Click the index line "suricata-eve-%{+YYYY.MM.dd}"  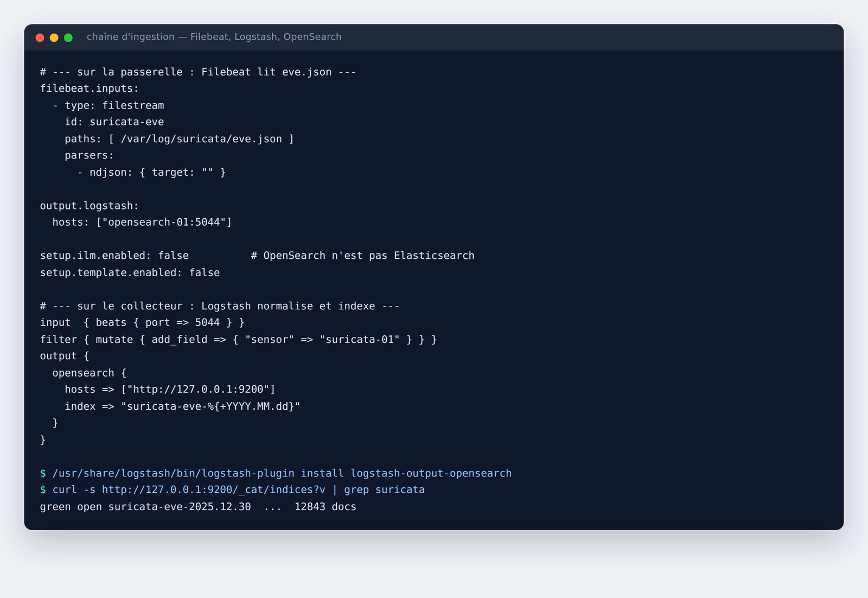183,406
